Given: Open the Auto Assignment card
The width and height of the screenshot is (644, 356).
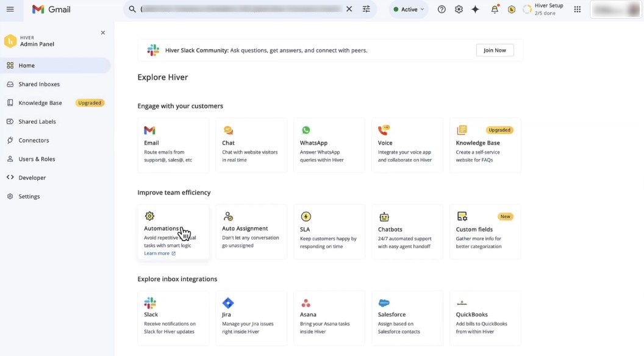Looking at the screenshot, I should click(251, 232).
